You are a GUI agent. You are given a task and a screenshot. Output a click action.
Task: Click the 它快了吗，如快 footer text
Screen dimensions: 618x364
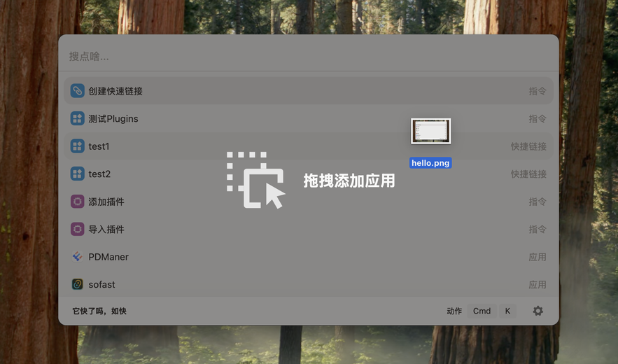tap(99, 311)
